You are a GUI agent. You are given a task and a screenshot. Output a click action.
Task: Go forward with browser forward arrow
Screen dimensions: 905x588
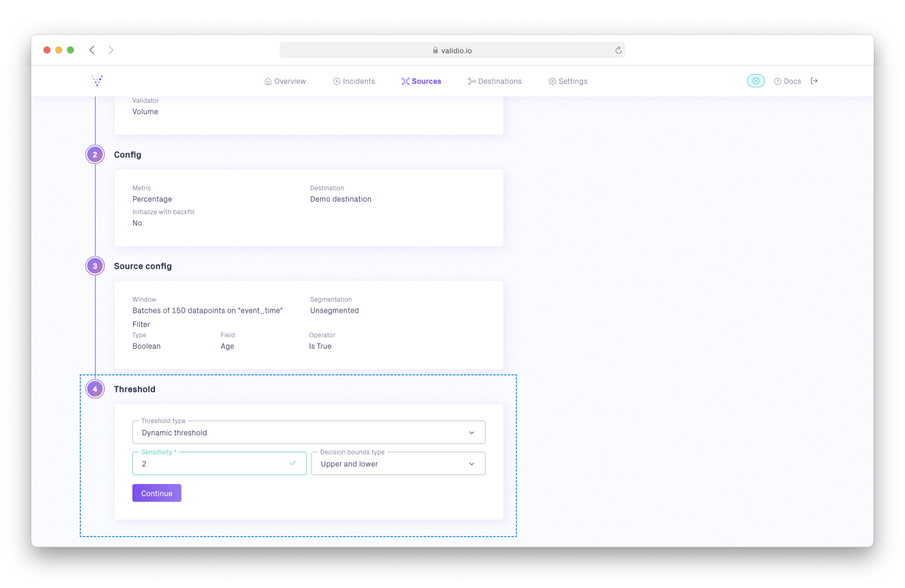pos(111,50)
